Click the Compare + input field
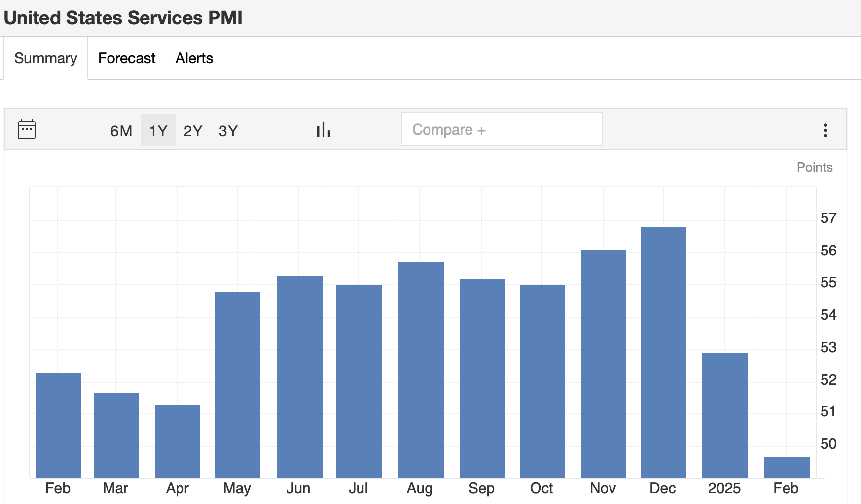 [x=502, y=130]
